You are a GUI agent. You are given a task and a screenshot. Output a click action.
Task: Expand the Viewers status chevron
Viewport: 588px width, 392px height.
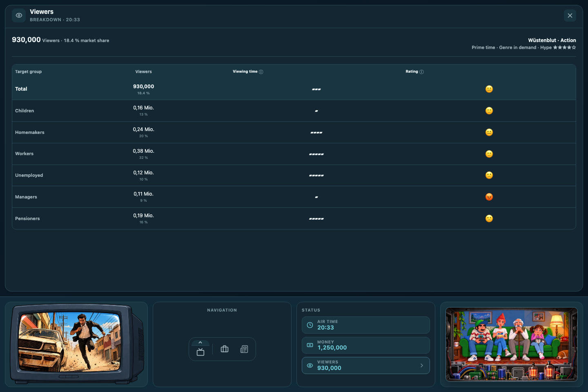coord(422,365)
